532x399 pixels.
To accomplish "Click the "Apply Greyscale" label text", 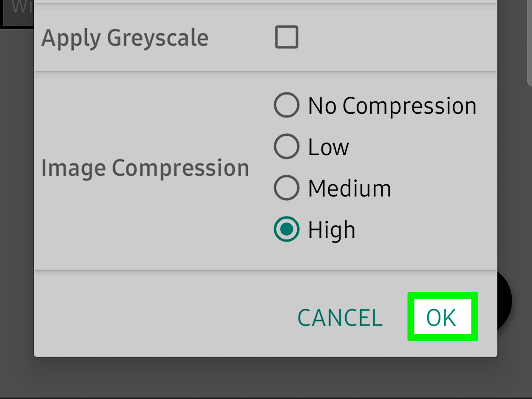I will pyautogui.click(x=125, y=38).
